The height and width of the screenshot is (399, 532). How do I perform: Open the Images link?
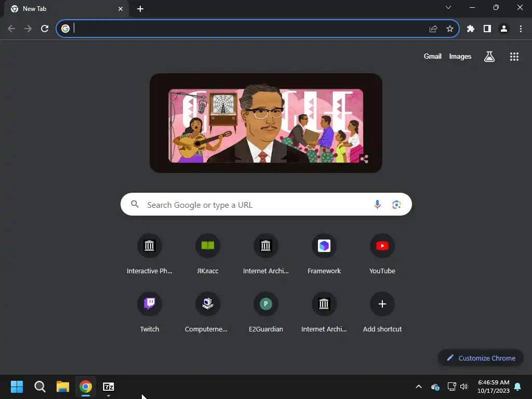point(460,56)
